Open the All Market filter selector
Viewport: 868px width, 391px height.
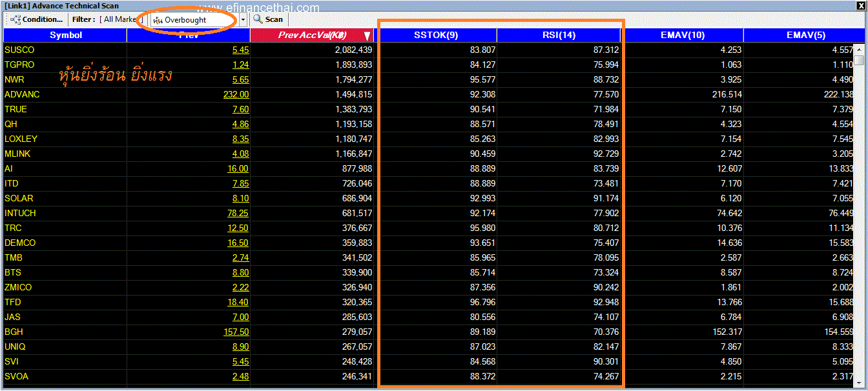click(x=121, y=19)
